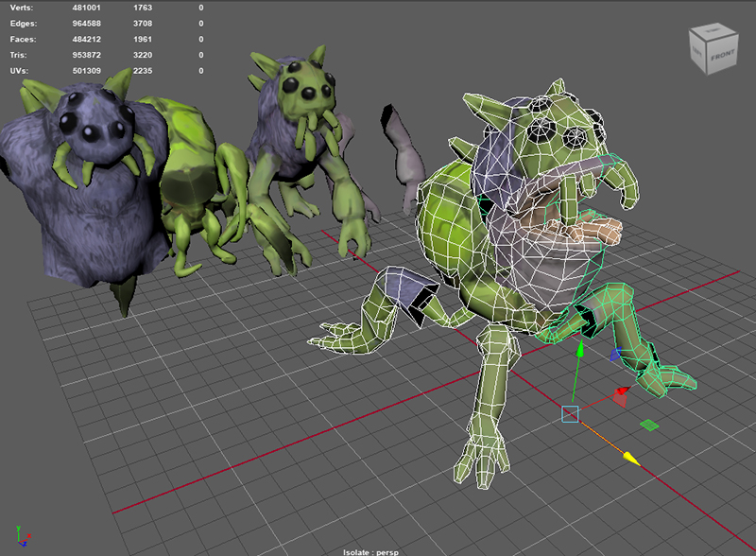Click the green plane handle on the grid
756x556 pixels.
coord(649,426)
